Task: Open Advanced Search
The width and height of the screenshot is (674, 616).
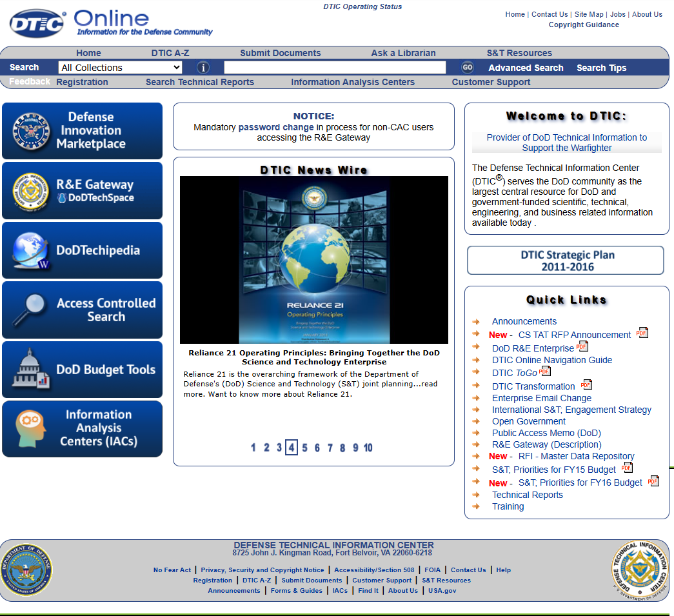Action: click(526, 68)
